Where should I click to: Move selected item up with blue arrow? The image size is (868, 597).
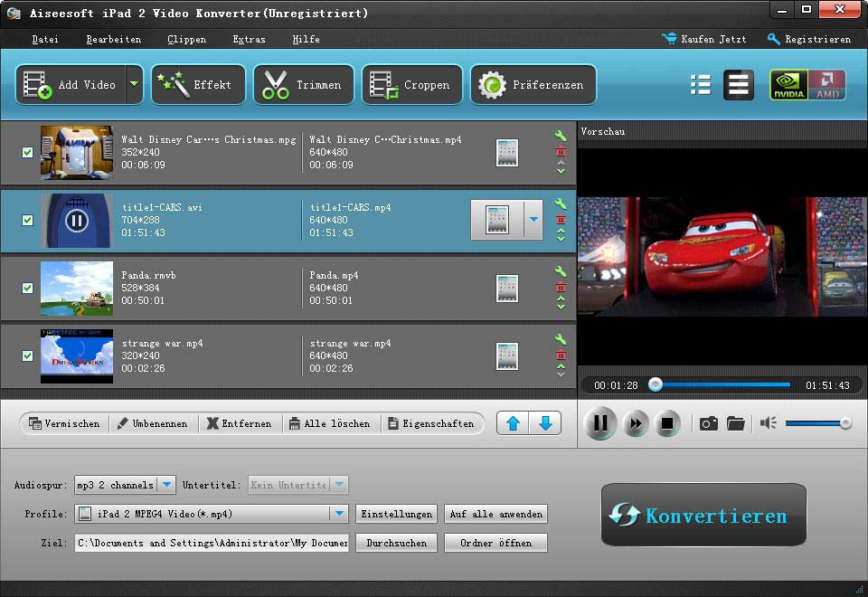click(514, 423)
